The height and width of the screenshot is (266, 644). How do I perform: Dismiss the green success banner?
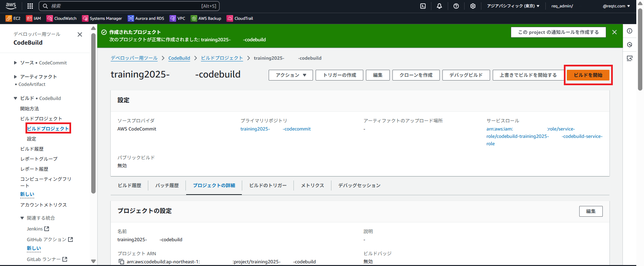[x=614, y=32]
